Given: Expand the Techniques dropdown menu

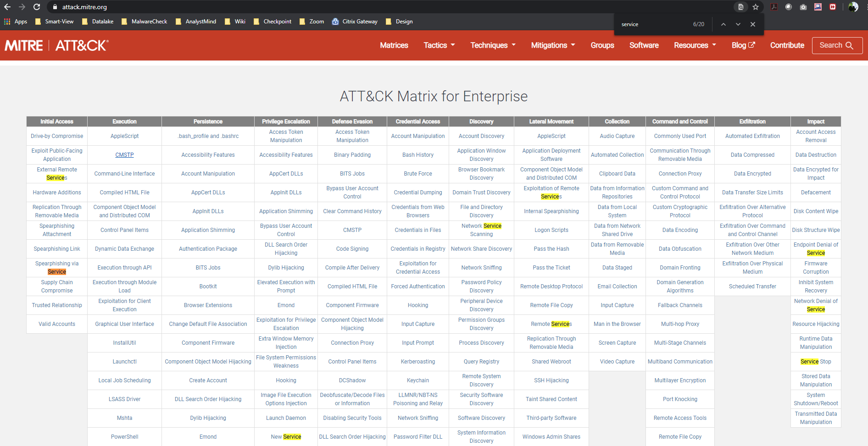Looking at the screenshot, I should tap(493, 45).
